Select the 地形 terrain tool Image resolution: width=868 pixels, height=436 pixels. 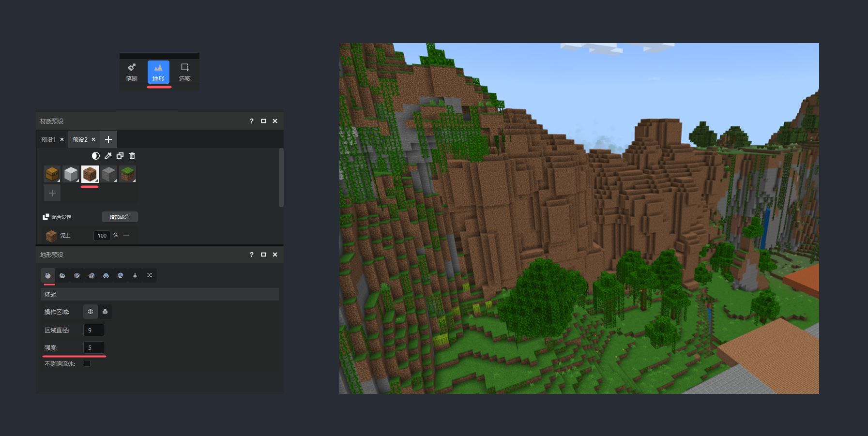[x=158, y=72]
